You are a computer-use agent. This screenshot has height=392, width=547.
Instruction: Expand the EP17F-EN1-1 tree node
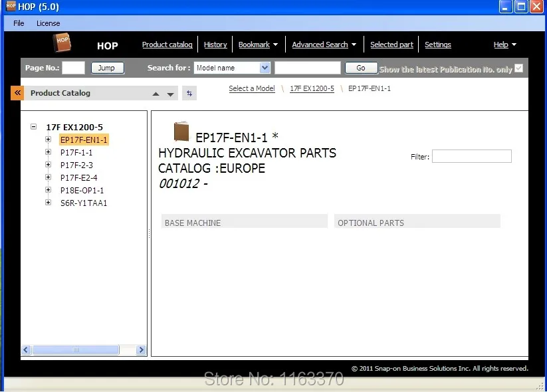[x=48, y=139]
